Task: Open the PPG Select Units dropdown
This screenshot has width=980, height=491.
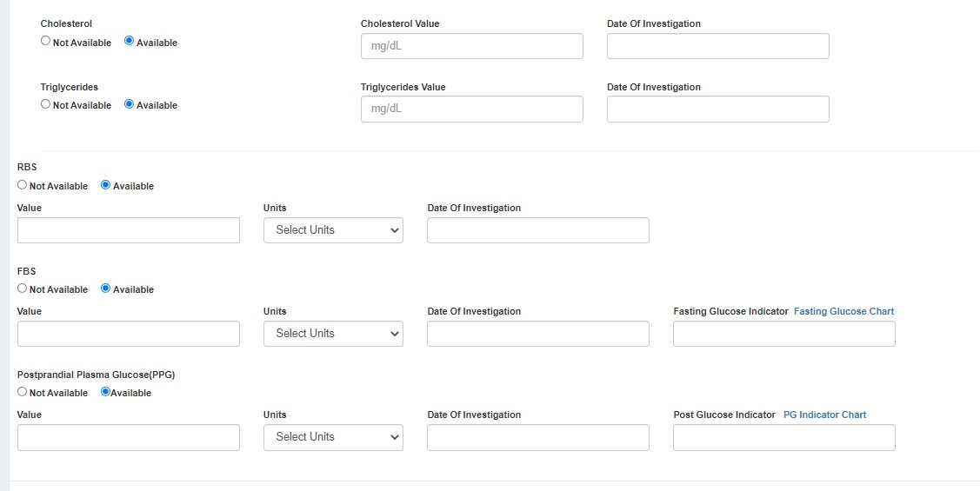Action: [x=333, y=437]
